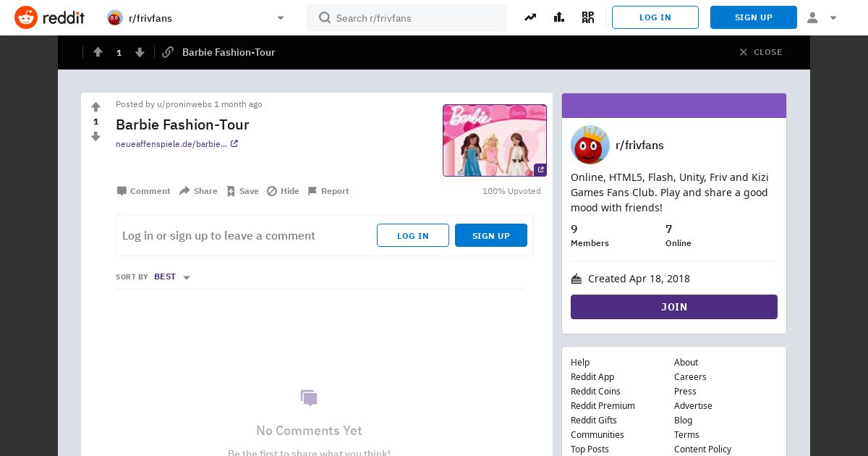Open the Press footer link
The image size is (868, 456).
tap(685, 391)
